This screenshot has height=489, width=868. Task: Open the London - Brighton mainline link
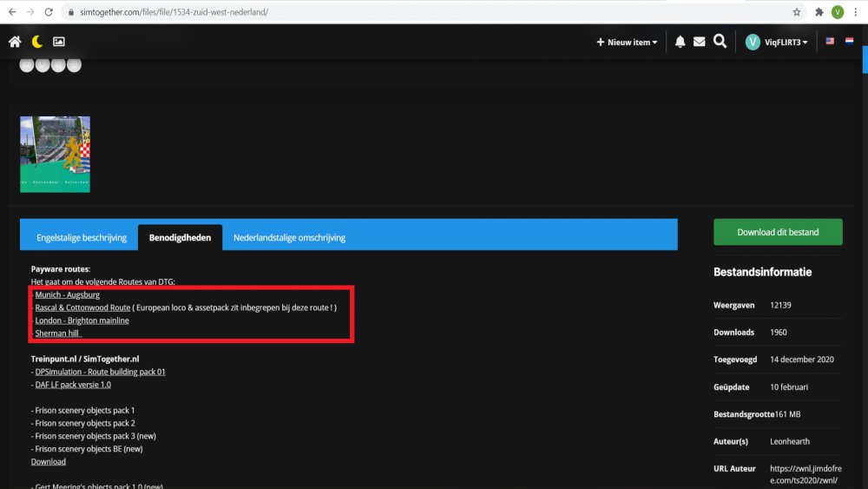pos(82,320)
